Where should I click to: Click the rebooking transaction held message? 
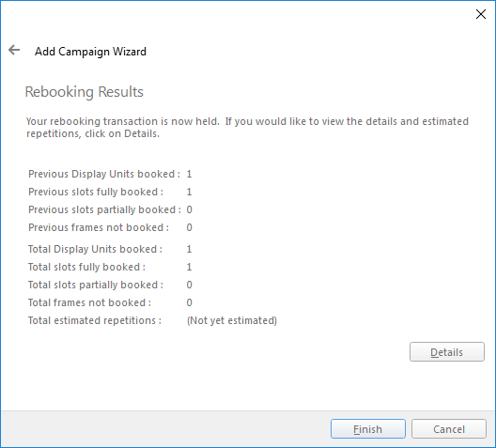point(247,128)
